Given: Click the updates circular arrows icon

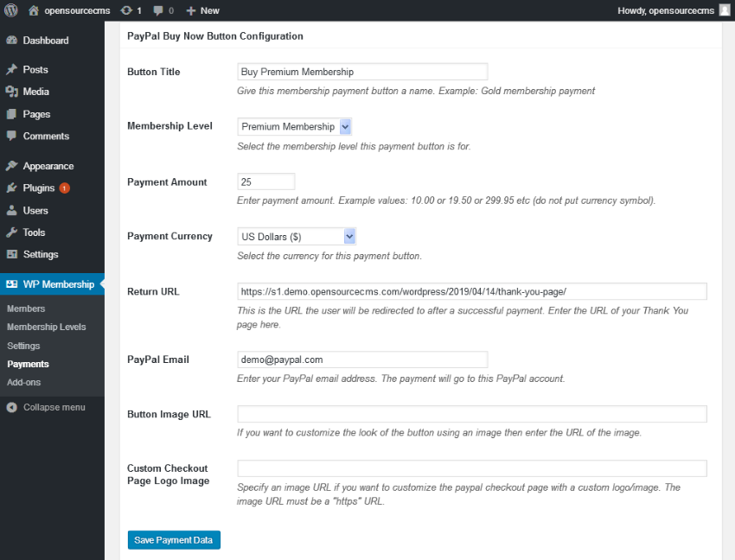Looking at the screenshot, I should (126, 10).
